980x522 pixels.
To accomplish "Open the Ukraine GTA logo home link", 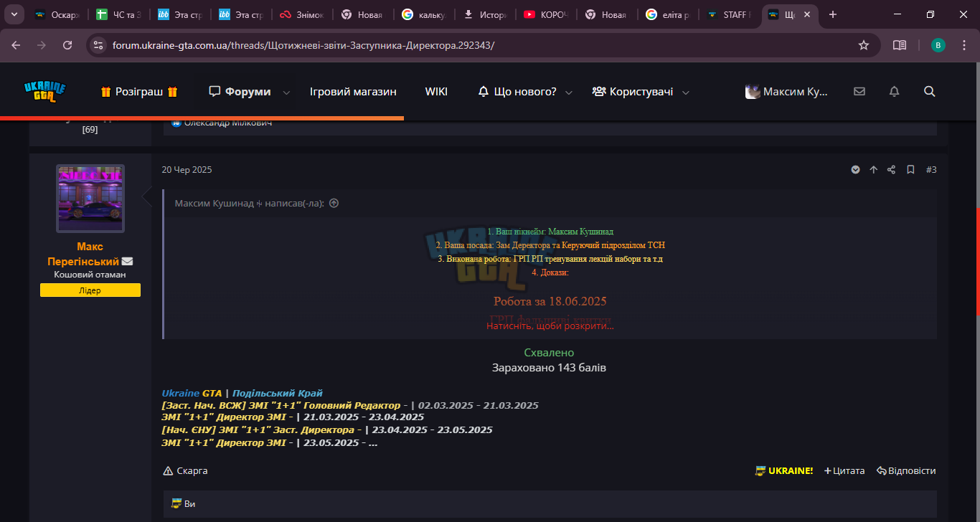I will pos(44,92).
